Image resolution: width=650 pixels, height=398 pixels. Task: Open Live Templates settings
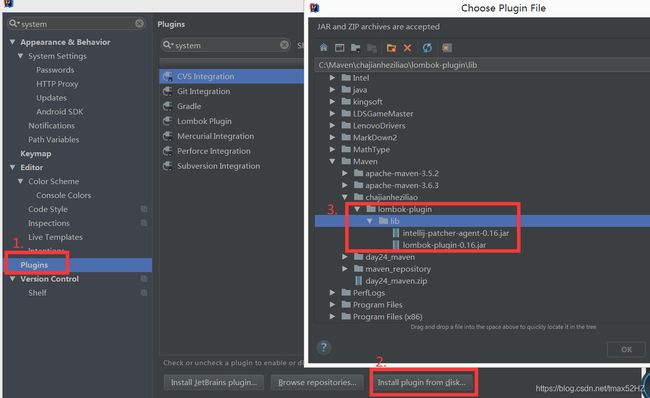point(56,237)
